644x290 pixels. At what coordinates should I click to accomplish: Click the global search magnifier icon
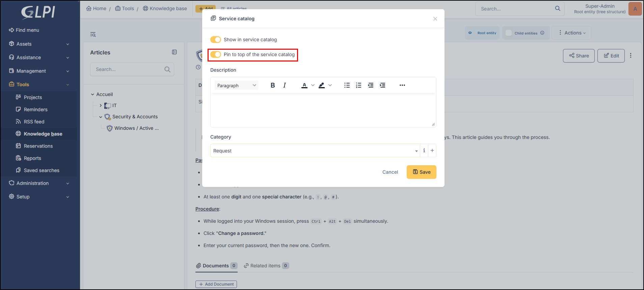(558, 8)
